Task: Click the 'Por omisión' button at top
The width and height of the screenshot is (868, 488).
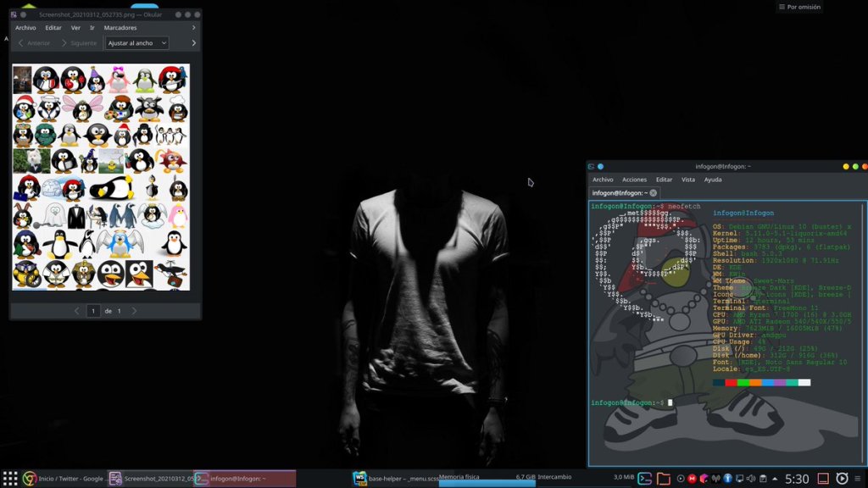Action: pos(798,7)
